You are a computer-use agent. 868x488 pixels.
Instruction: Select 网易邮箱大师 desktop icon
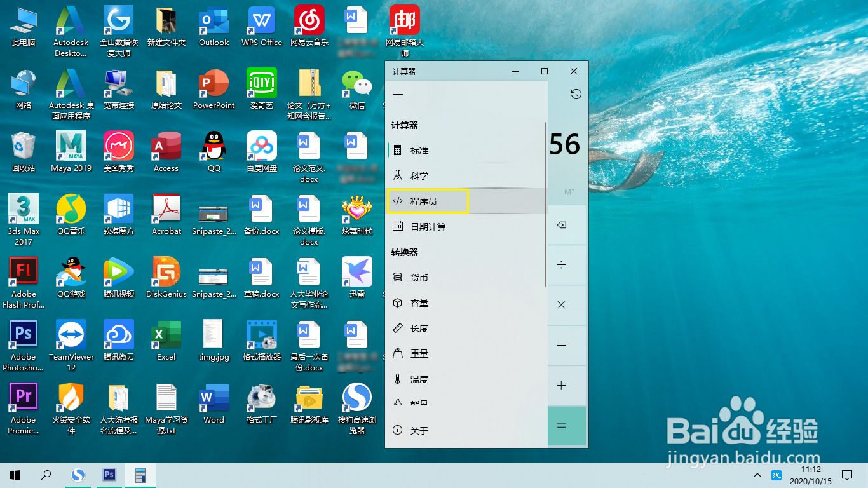coord(405,32)
